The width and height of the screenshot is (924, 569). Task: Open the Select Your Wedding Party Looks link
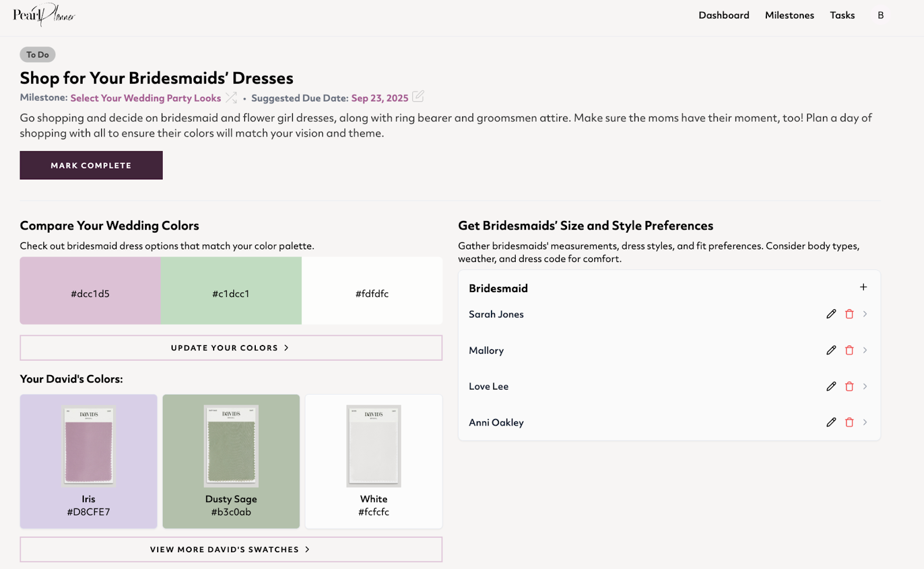(146, 98)
